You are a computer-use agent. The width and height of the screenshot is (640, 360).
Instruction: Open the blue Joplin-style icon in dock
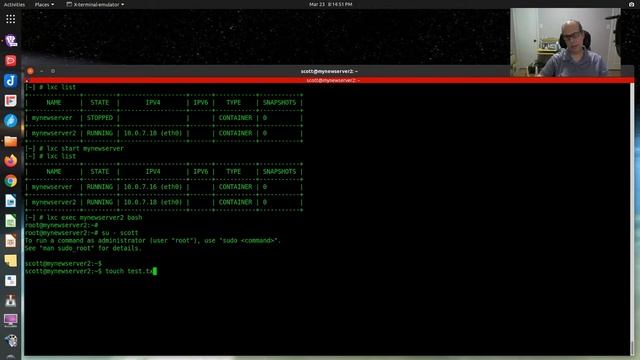11,80
